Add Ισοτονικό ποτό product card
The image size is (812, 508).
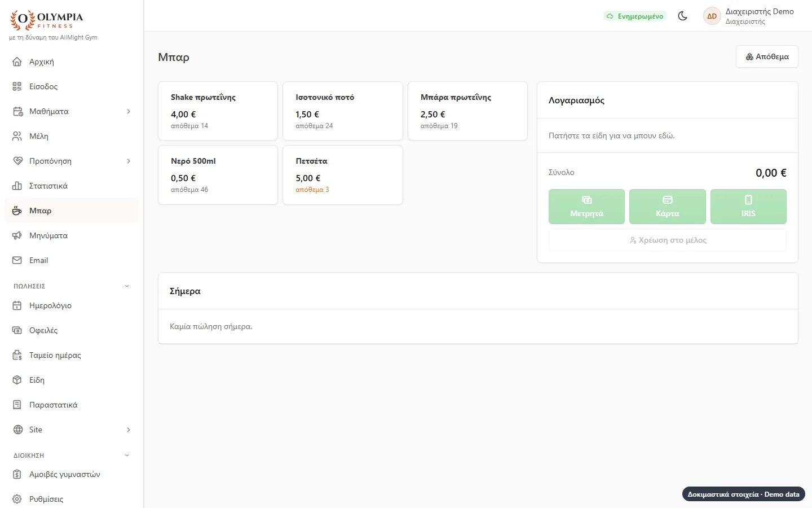tap(343, 111)
